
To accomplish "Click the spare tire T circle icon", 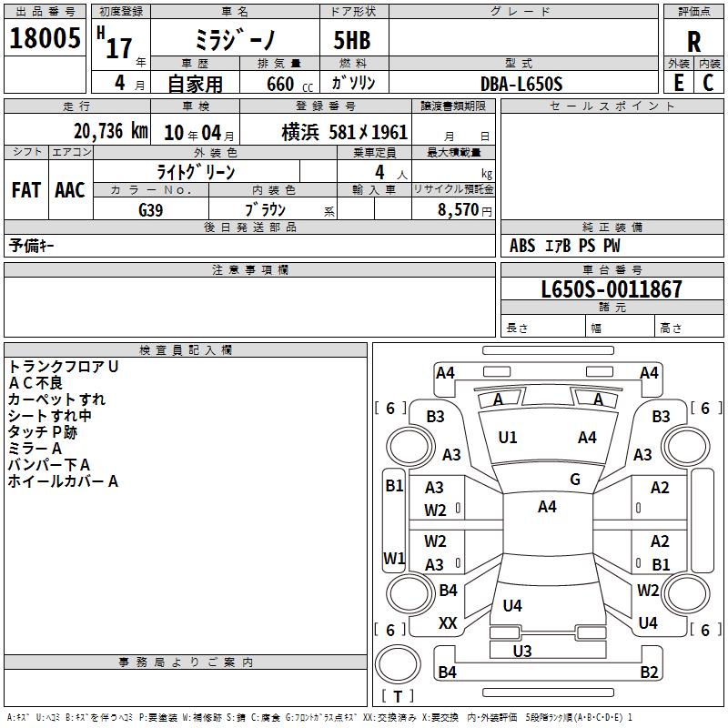I will click(x=398, y=664).
